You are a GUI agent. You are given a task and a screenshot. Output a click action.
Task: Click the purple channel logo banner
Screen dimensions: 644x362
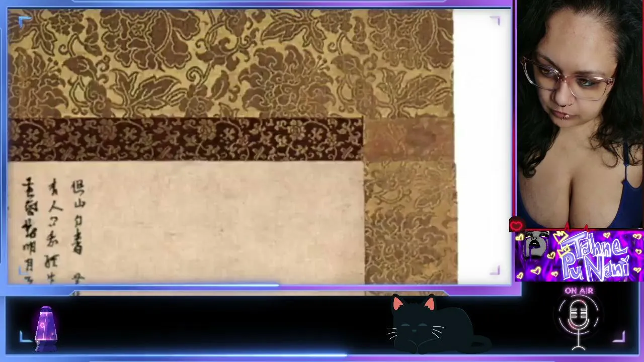click(579, 255)
